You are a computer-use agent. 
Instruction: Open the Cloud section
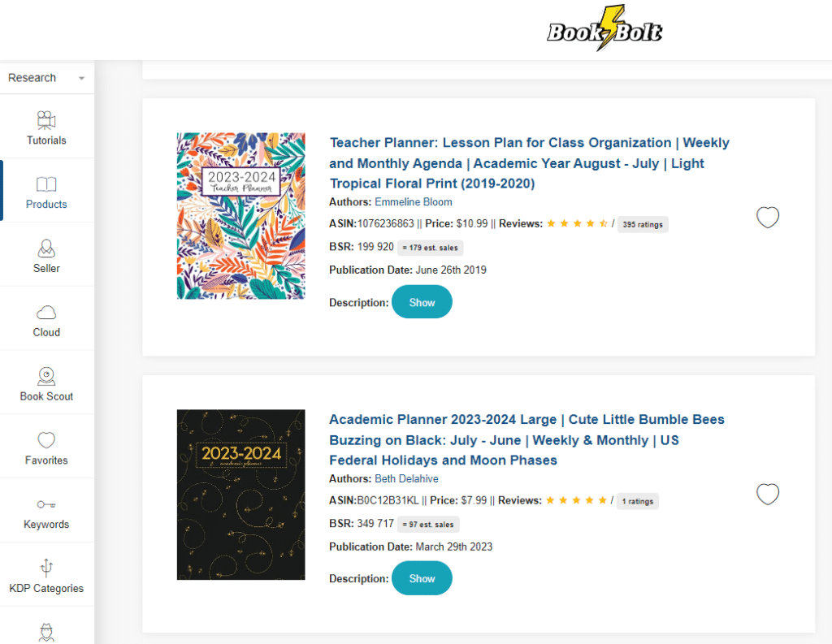tap(46, 318)
